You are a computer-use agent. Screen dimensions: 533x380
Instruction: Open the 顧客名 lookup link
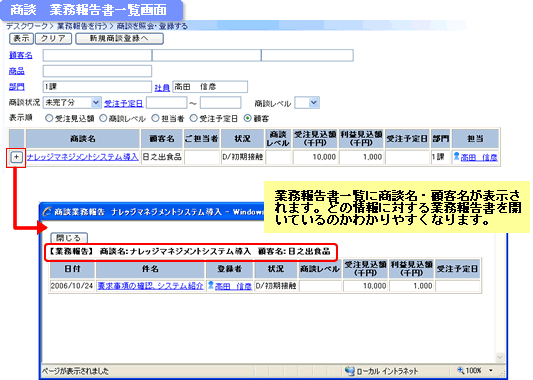click(x=21, y=55)
